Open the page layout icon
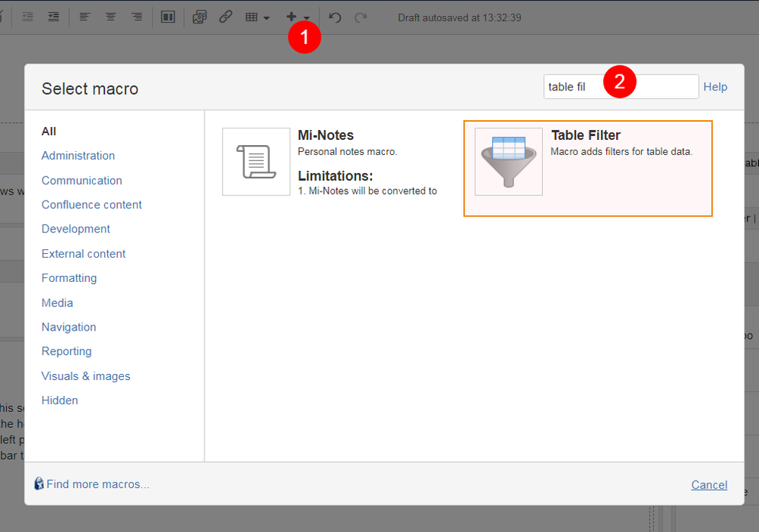 point(167,17)
